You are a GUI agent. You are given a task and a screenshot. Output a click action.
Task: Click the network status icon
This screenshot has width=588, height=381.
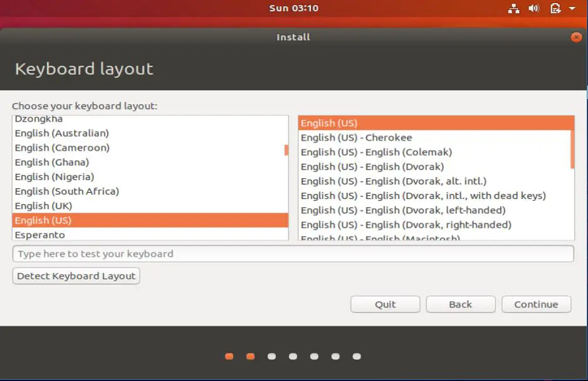pyautogui.click(x=514, y=8)
